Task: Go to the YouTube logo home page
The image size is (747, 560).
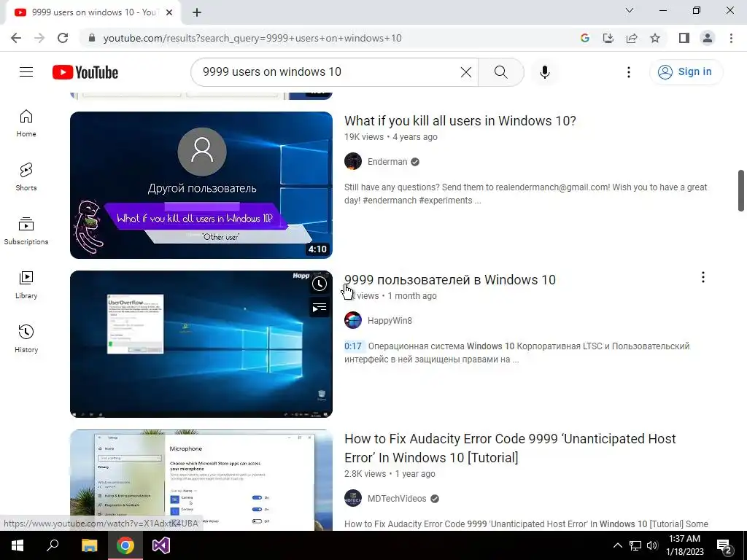Action: pos(85,72)
